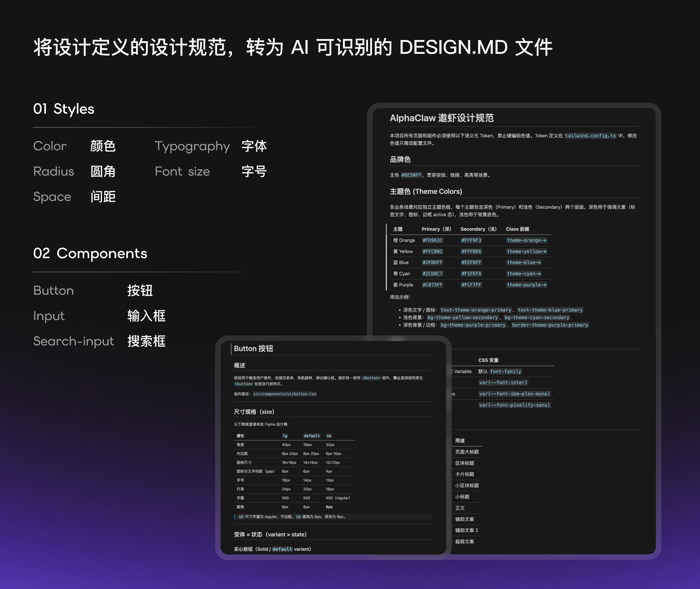Click the "按钮" text in the Components list

(140, 291)
